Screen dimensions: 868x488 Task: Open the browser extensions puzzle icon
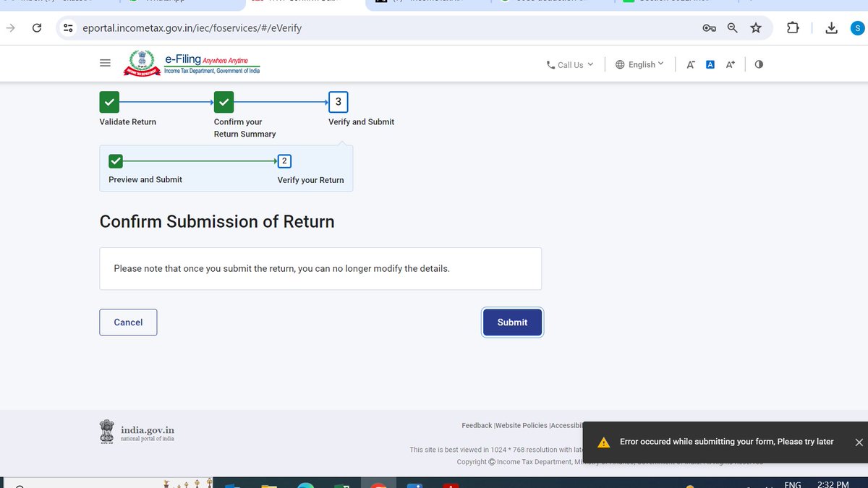[793, 28]
